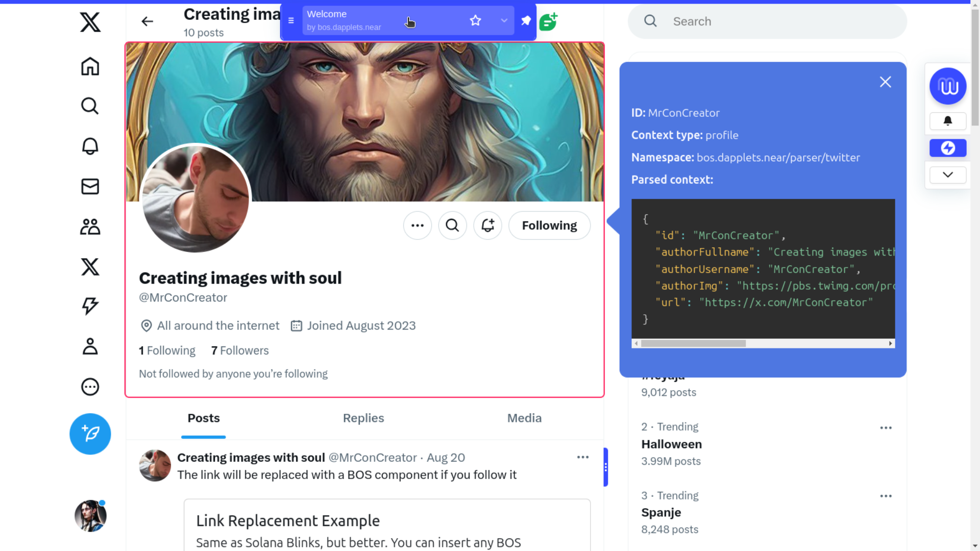Open the 7 Followers link
Viewport: 980px width, 551px height.
[x=240, y=350]
